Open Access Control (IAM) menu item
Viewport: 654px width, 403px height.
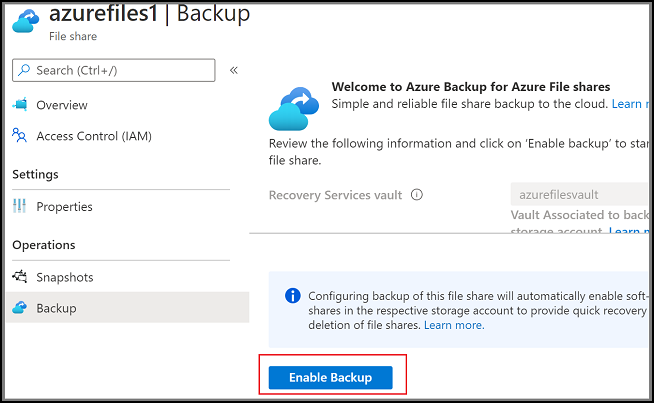94,136
